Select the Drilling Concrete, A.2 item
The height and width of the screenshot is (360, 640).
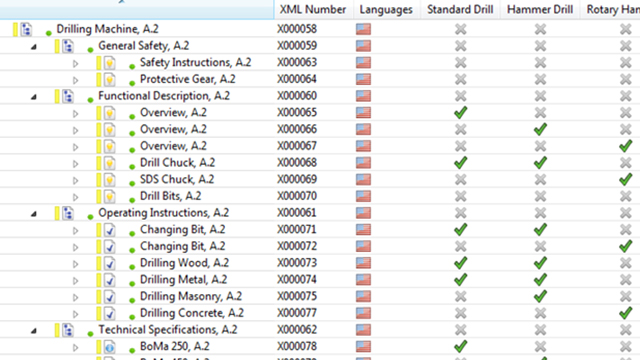pyautogui.click(x=192, y=313)
